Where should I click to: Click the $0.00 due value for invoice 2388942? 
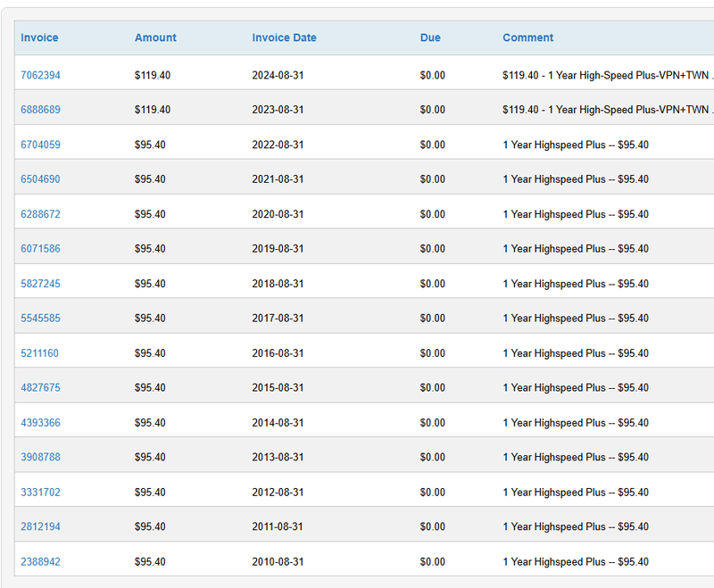click(433, 562)
